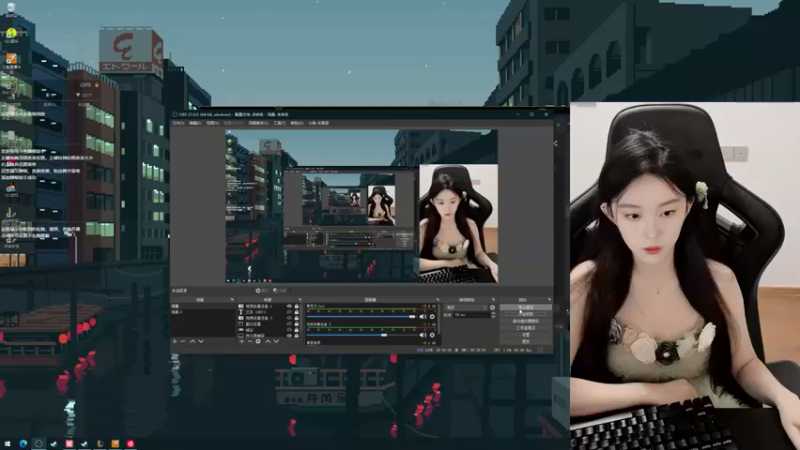Click the first mixer channel's volume slider

coord(361,317)
